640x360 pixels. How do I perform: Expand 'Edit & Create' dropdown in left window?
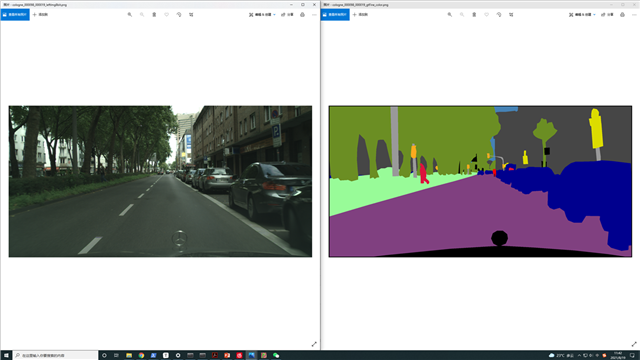262,15
